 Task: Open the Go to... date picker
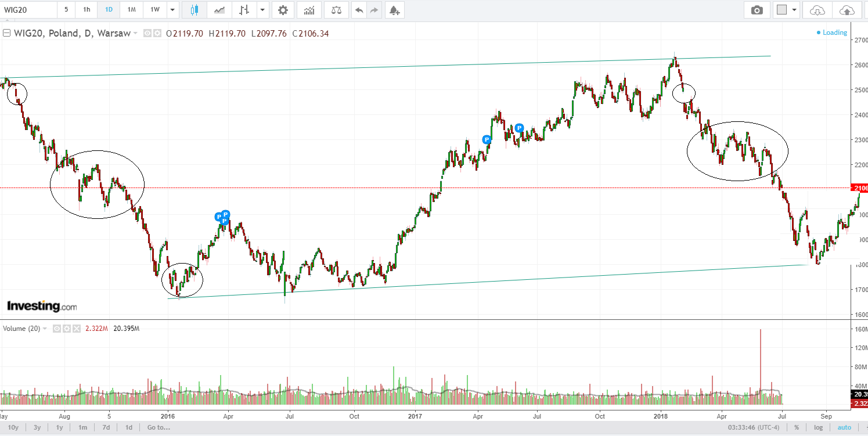(x=159, y=427)
